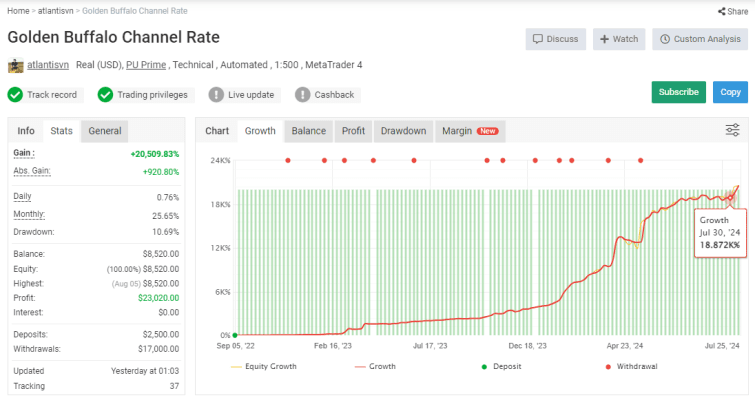Open chart settings sliders icon

pyautogui.click(x=732, y=131)
